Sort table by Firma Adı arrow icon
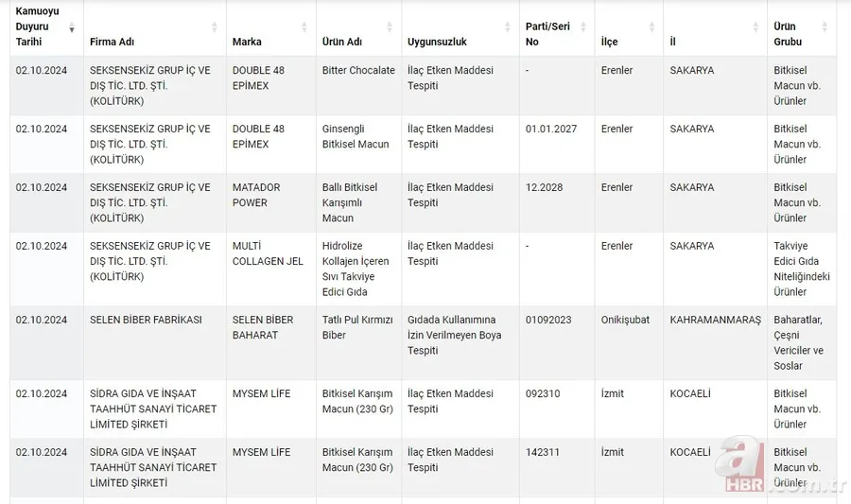Screen dimensions: 851x504 tap(215, 27)
